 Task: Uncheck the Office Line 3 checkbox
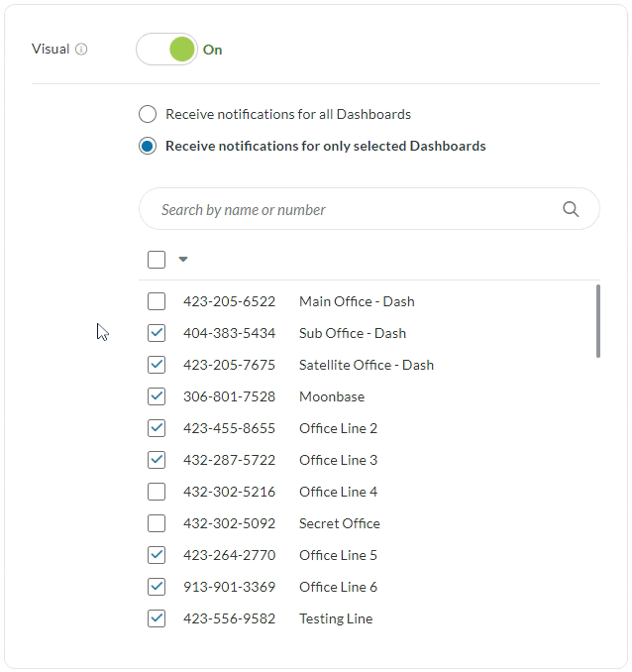(x=157, y=460)
